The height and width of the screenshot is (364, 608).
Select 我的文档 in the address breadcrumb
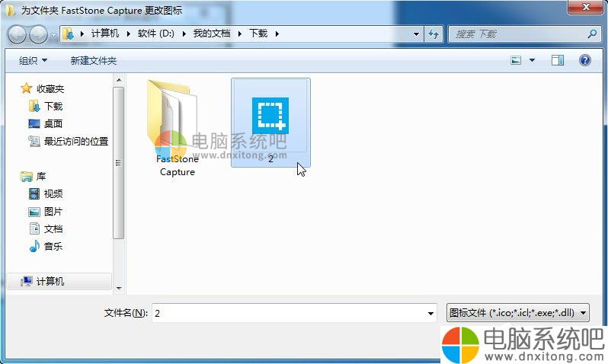coord(212,34)
